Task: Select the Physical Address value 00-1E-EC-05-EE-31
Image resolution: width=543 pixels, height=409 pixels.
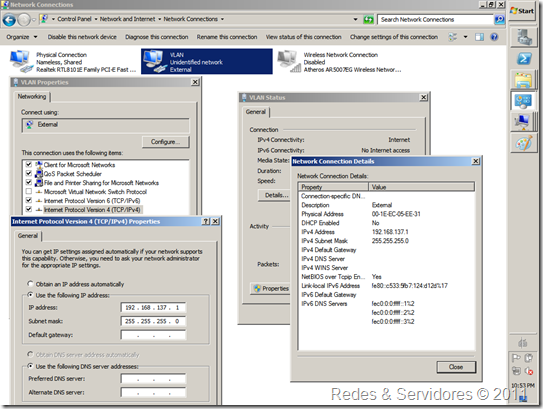Action: click(396, 214)
